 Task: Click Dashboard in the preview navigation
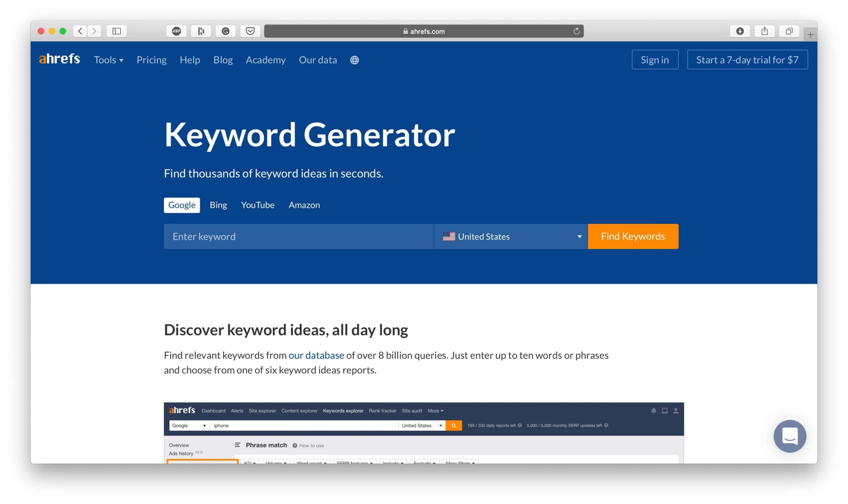click(x=213, y=411)
